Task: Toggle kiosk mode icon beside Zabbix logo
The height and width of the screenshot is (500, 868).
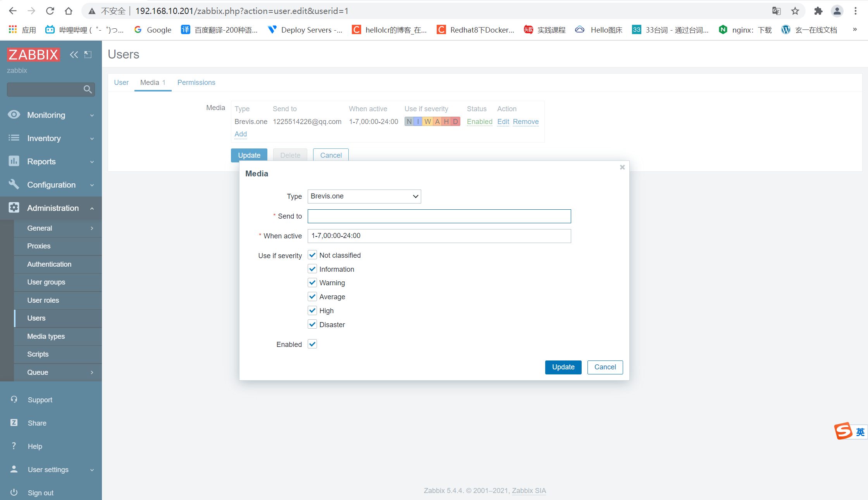Action: point(88,55)
